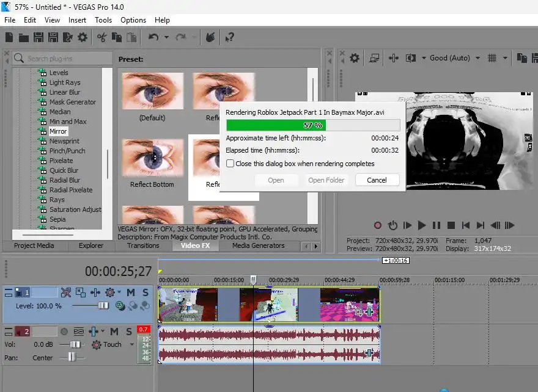538x392 pixels.
Task: Switch to Project Media tab
Action: tap(34, 245)
